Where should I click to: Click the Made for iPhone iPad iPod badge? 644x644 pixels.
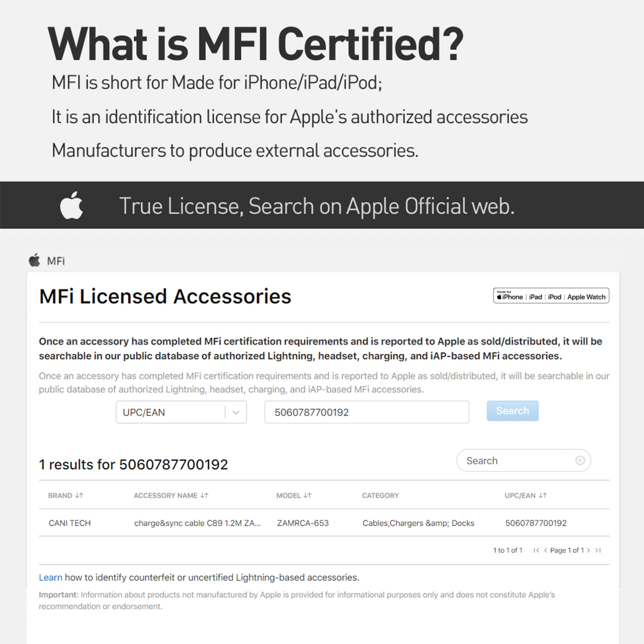(551, 296)
